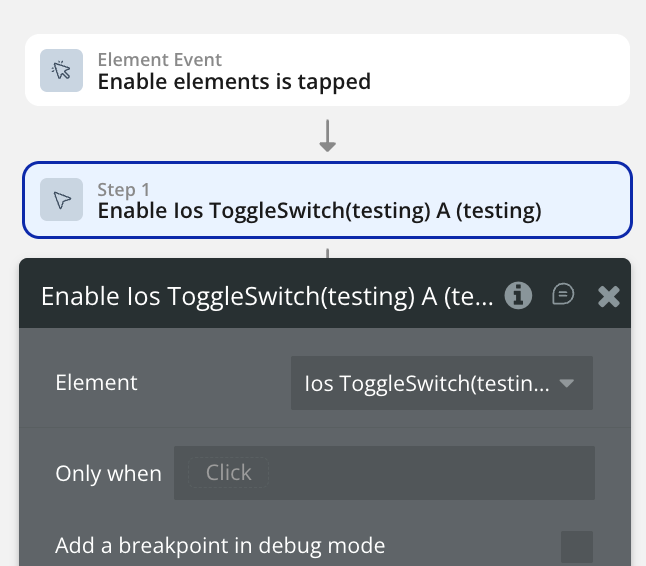646x566 pixels.
Task: Close the Enable Ios ToggleSwitch panel
Action: 609,295
